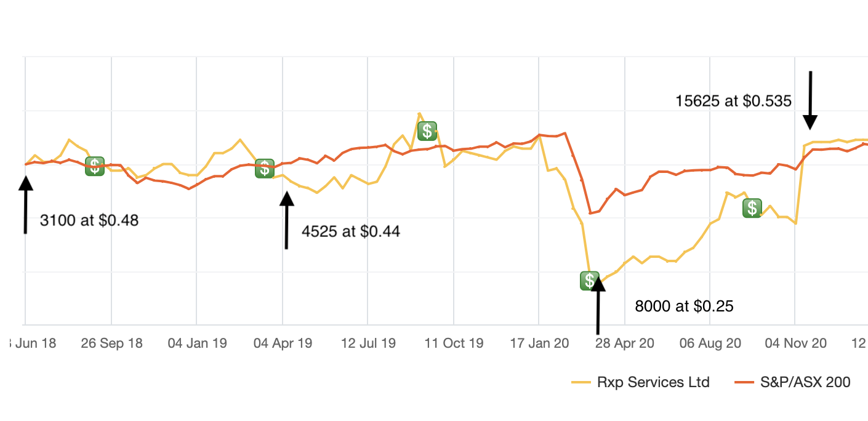Select the 04 Nov 20 axis date label
Image resolution: width=868 pixels, height=421 pixels.
[x=795, y=343]
